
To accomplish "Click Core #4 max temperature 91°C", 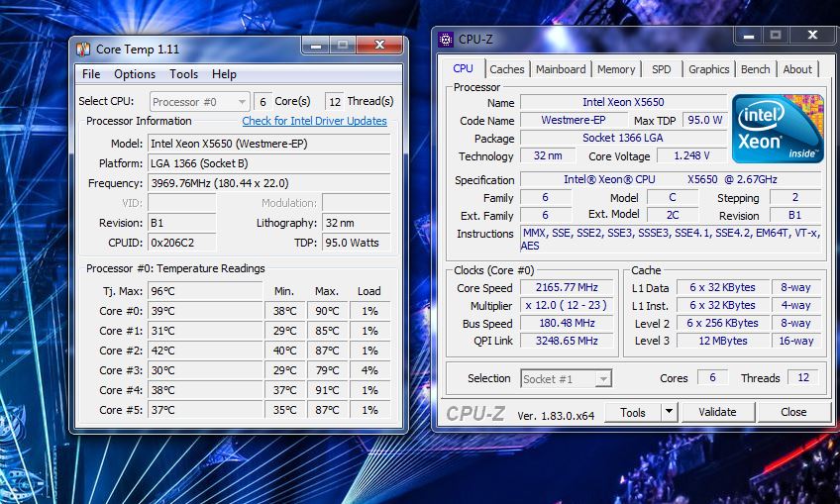I will (327, 390).
